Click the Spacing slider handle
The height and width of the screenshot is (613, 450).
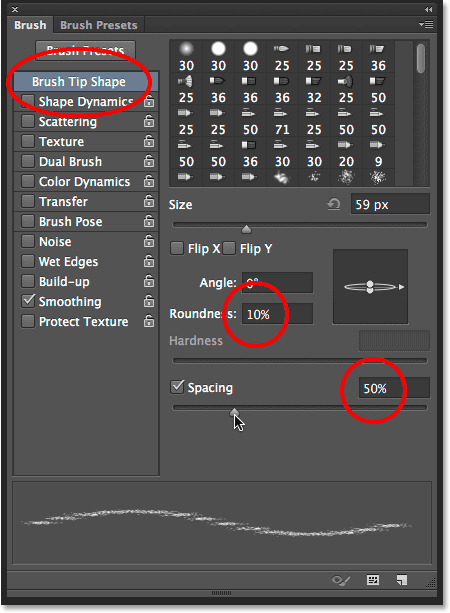coord(234,412)
